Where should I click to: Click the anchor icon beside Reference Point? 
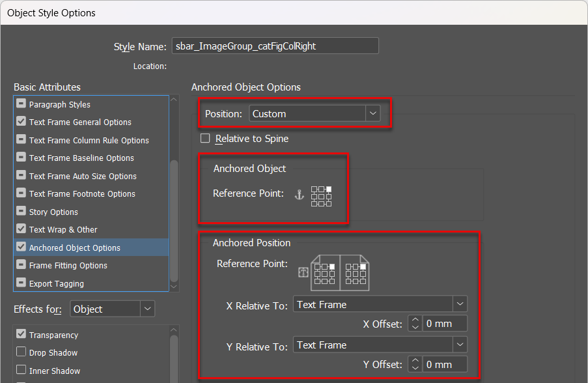point(300,195)
